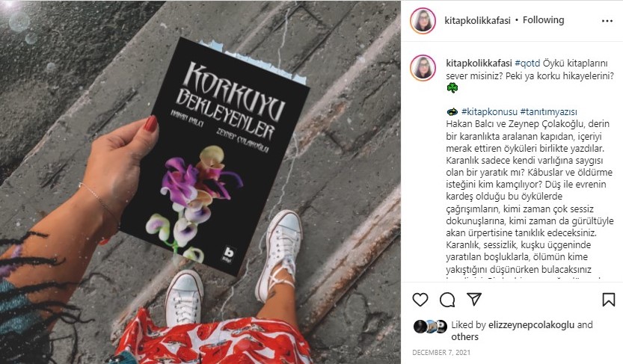Like the post with the heart icon
This screenshot has height=364, width=623.
(420, 300)
